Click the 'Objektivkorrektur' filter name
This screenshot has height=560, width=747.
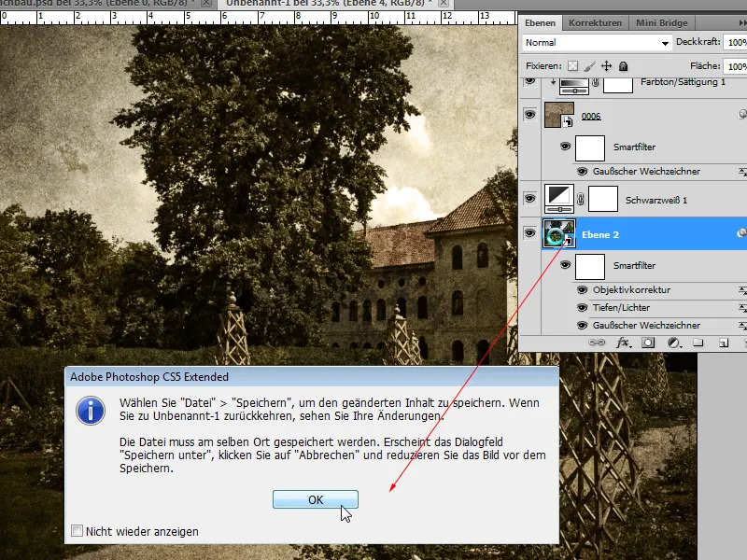pyautogui.click(x=632, y=289)
